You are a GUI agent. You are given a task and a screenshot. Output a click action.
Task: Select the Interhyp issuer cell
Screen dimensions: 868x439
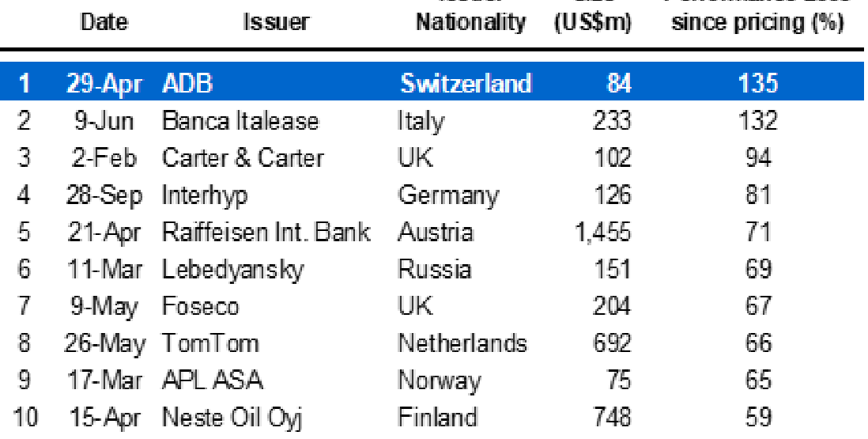(204, 196)
